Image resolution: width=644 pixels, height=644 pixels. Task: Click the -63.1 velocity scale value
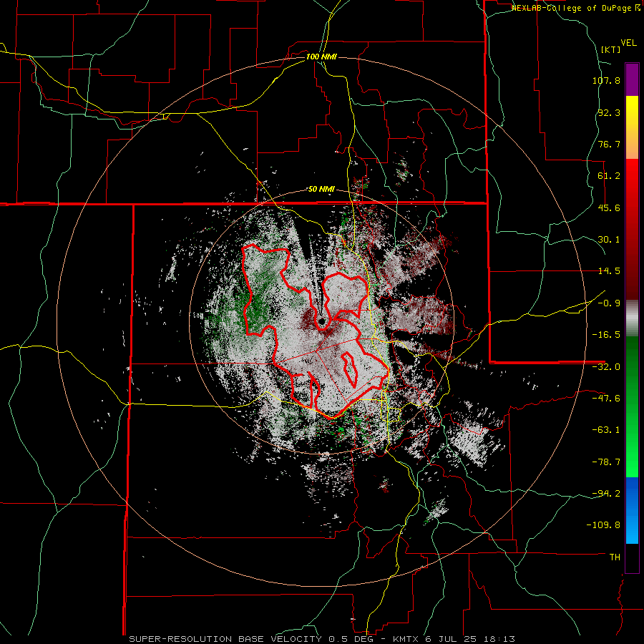(606, 430)
